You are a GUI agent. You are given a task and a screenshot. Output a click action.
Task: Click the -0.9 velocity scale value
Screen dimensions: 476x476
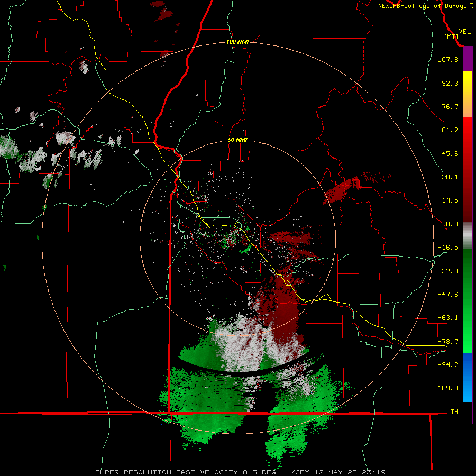(450, 224)
